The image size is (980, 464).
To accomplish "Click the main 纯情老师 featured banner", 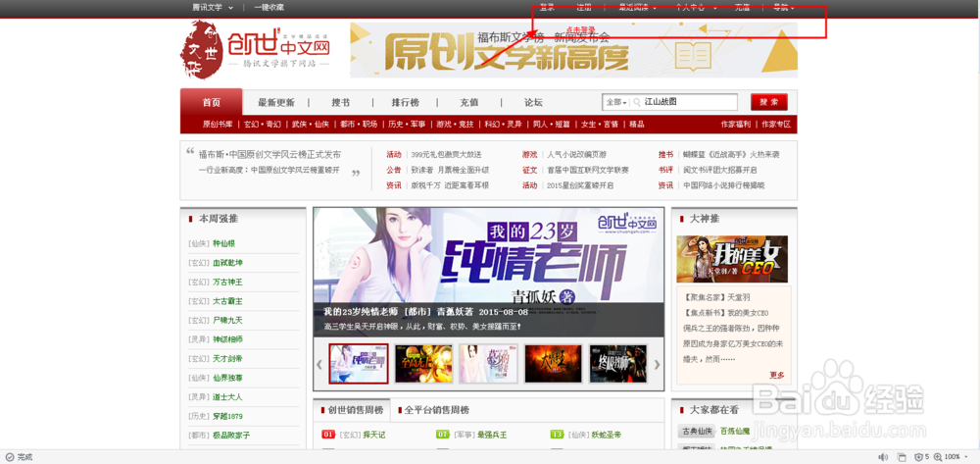I will [x=489, y=273].
